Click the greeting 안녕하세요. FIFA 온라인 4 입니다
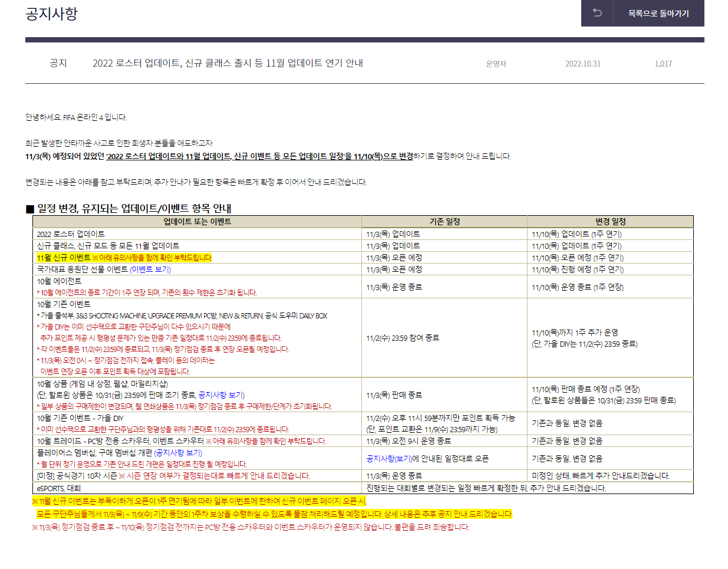 [76, 117]
